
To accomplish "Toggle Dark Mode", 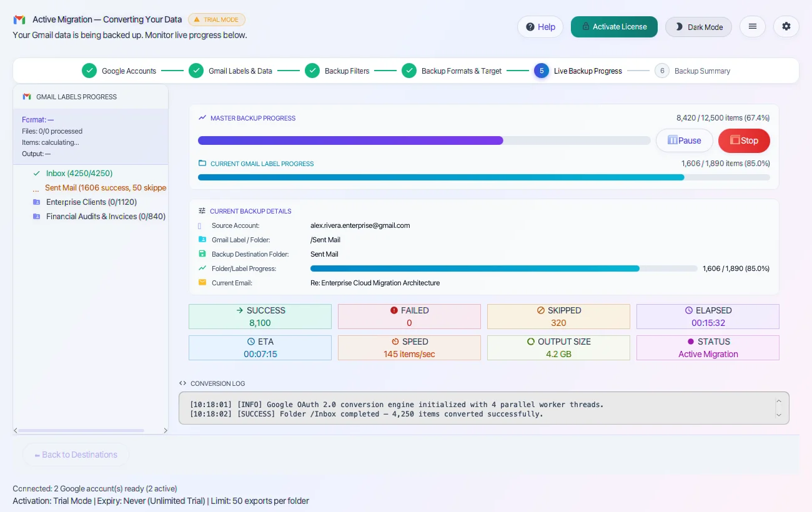I will 698,27.
